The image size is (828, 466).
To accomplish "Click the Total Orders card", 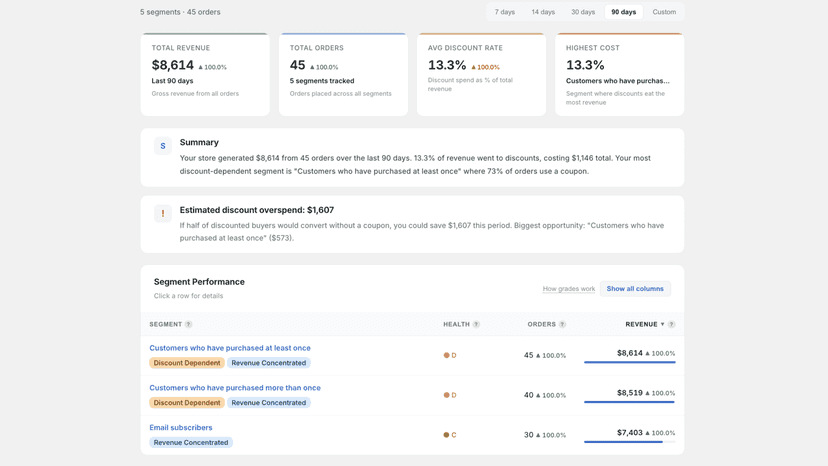I will point(343,74).
